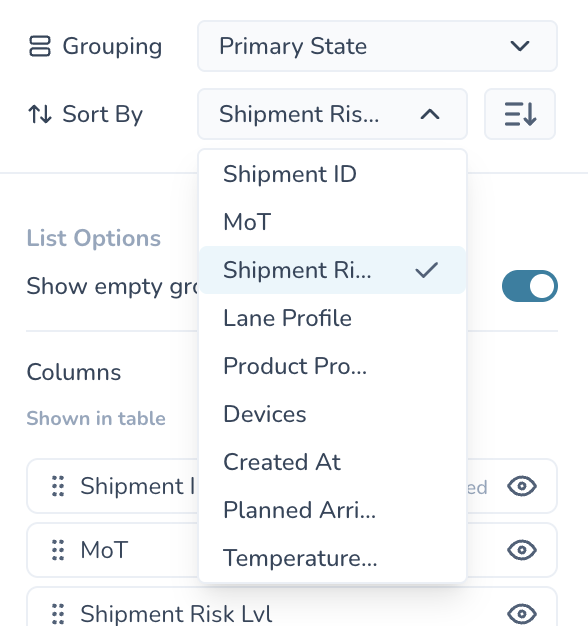Hide MoT column via eye icon
The height and width of the screenshot is (626, 588).
click(x=522, y=550)
